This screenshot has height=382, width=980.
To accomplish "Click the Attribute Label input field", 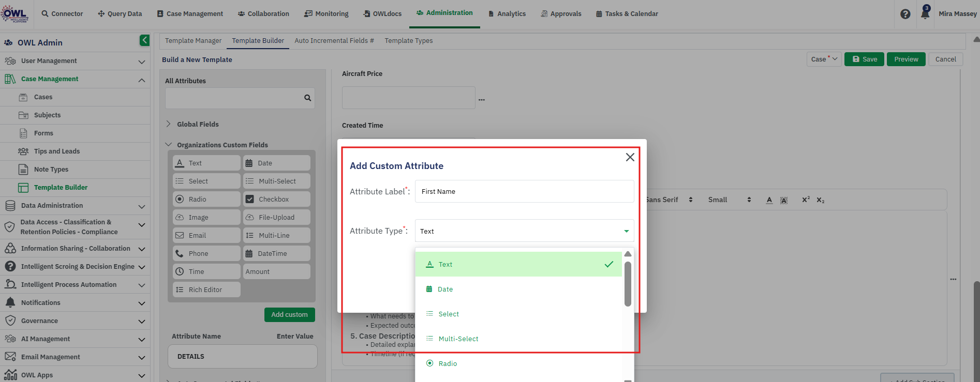I will click(524, 191).
